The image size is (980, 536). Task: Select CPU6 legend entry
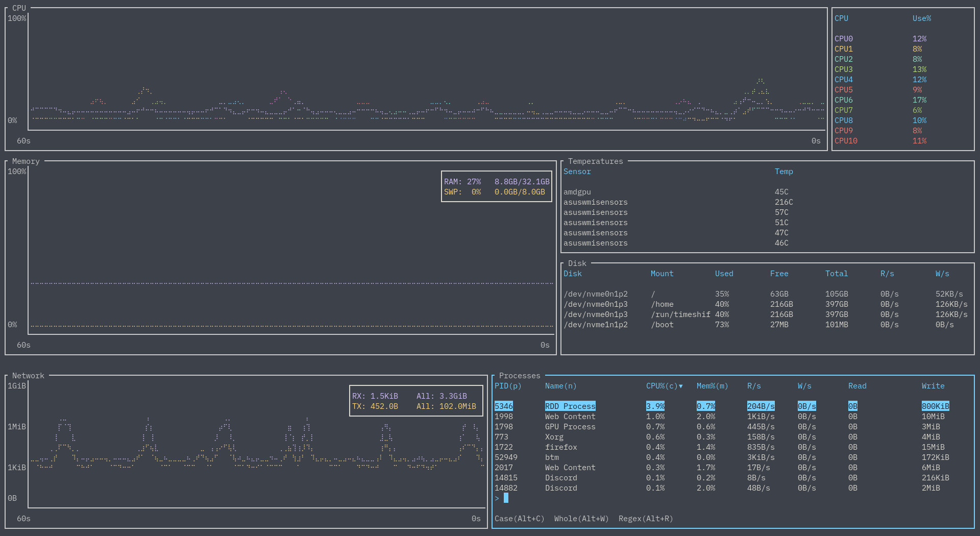click(x=903, y=100)
